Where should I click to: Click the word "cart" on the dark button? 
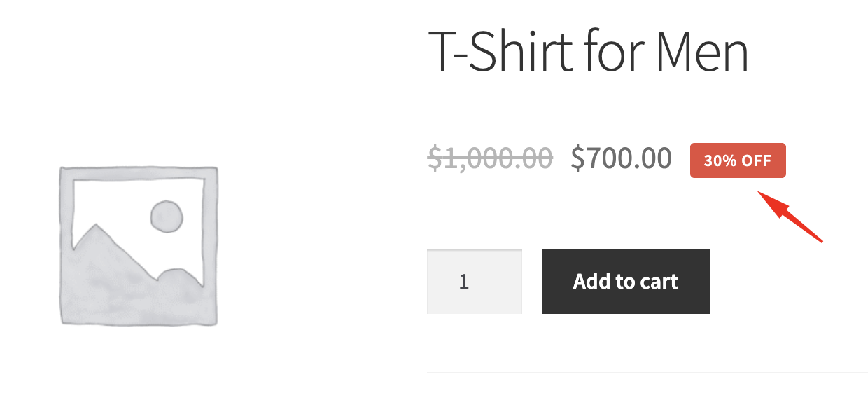point(657,282)
